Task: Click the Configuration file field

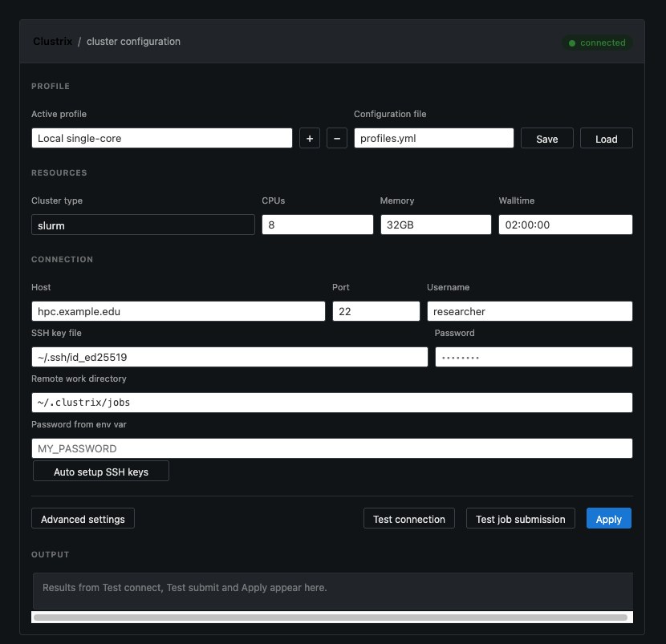Action: 433,139
